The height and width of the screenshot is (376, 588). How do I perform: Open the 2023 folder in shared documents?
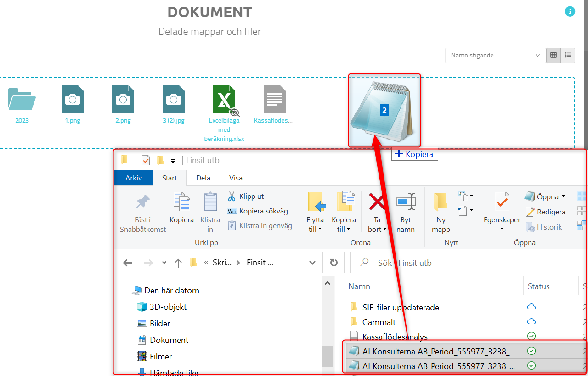tap(22, 106)
